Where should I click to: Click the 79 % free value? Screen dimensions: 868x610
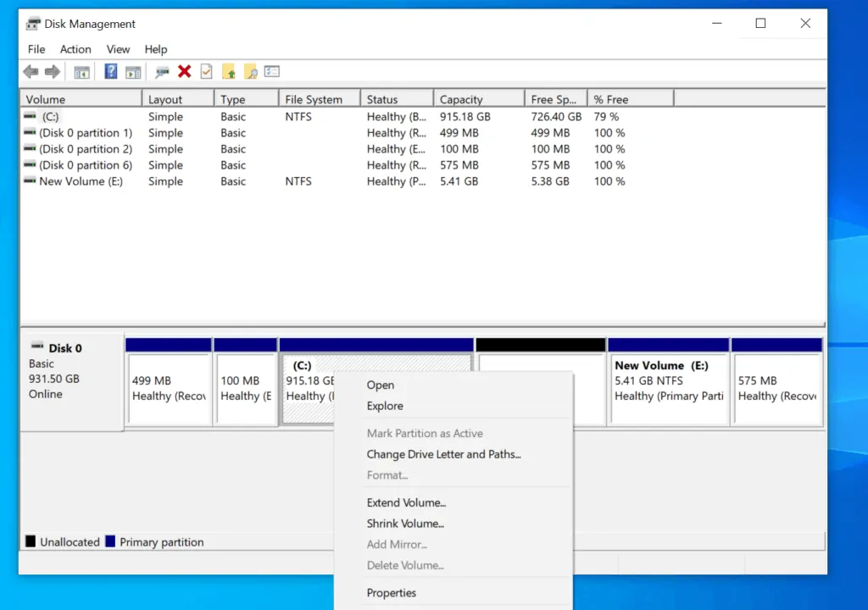pos(606,116)
